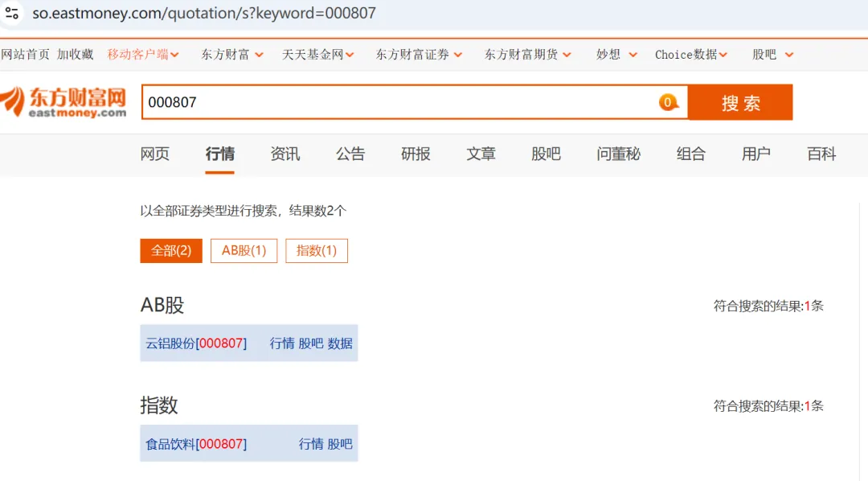Open 行情 link for 云铝股份
The height and width of the screenshot is (481, 868).
click(x=282, y=343)
